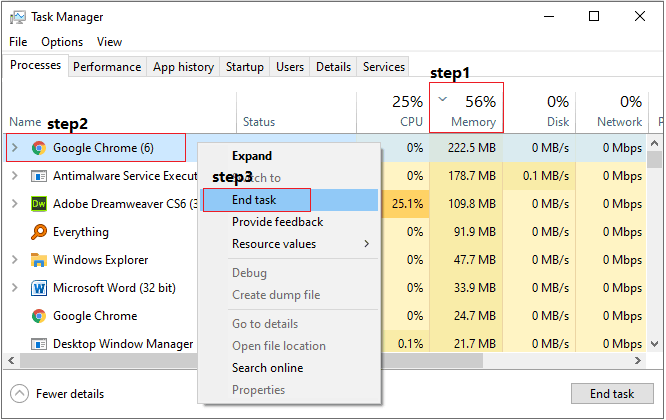The image size is (666, 420).
Task: Click the vertical scrollbar down arrow
Action: [x=655, y=344]
